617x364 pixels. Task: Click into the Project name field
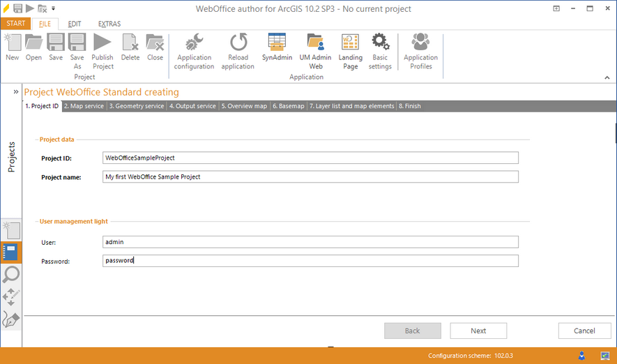coord(310,176)
